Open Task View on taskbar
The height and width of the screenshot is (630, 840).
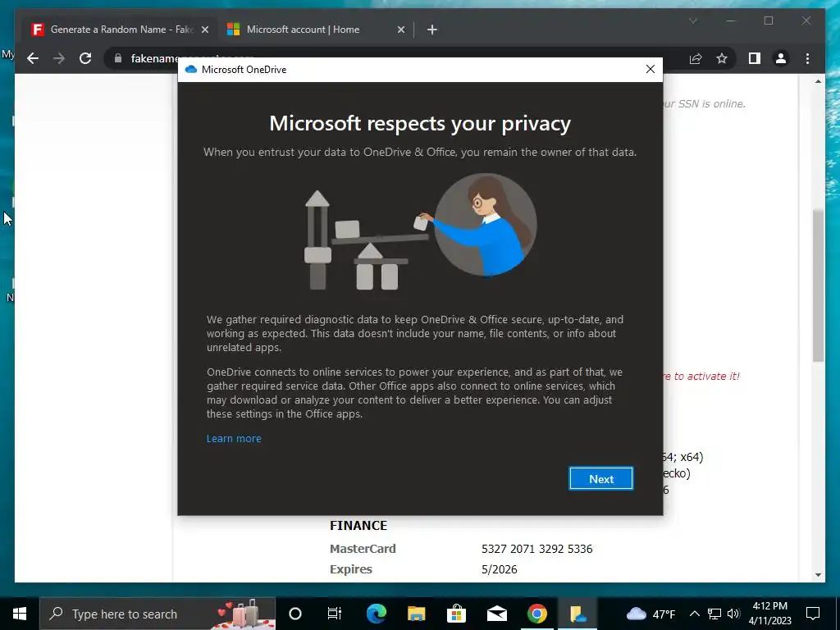[x=335, y=614]
